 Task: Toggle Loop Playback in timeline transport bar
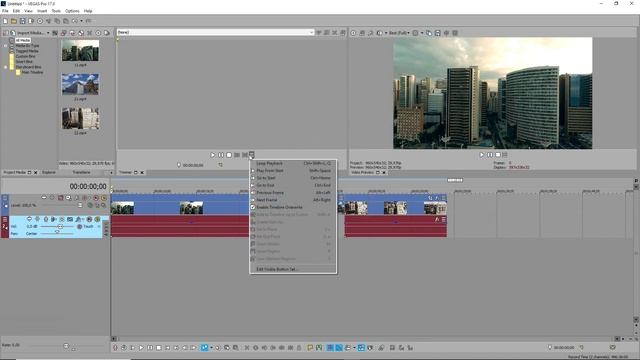123,348
